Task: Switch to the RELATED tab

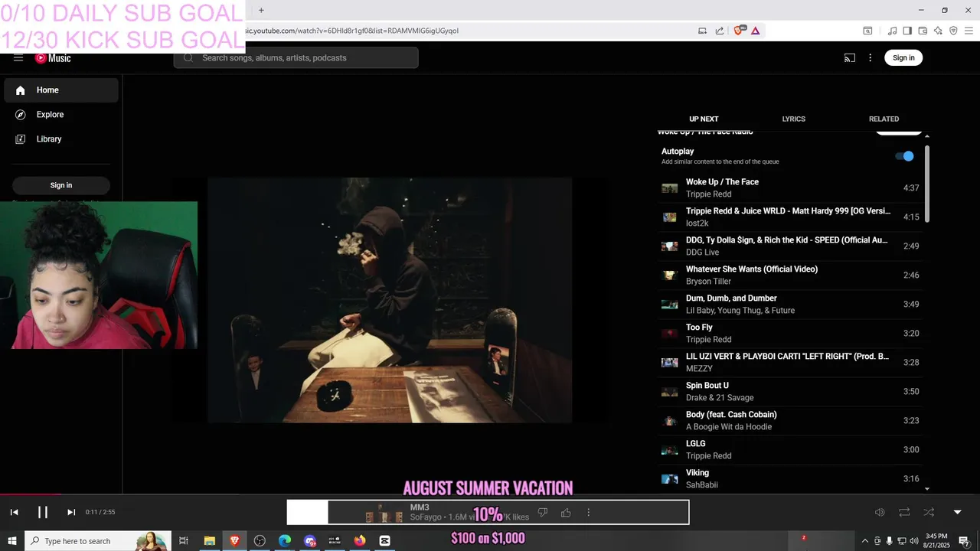Action: click(884, 119)
